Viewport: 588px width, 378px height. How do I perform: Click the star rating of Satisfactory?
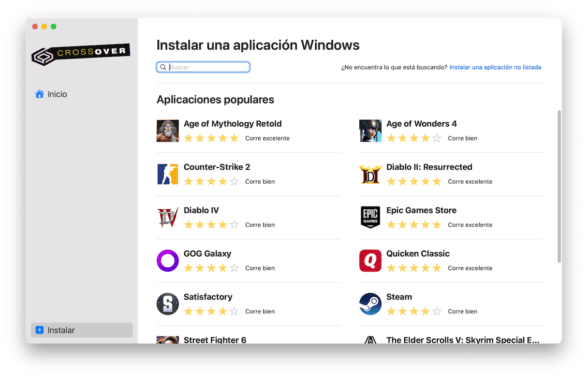[x=211, y=311]
